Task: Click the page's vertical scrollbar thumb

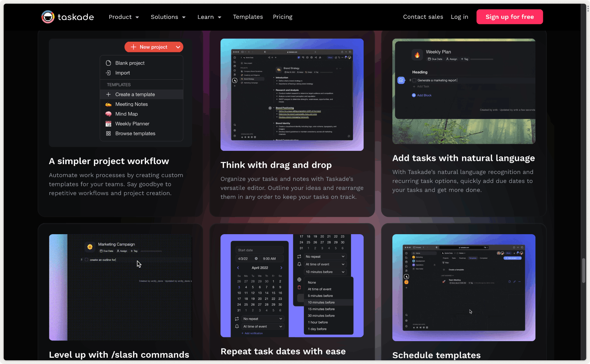Action: [584, 270]
